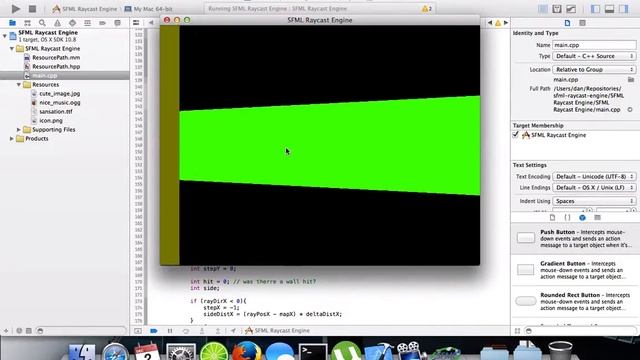
Task: Collapse the SFML Raycast Engine project root
Action: click(4, 36)
